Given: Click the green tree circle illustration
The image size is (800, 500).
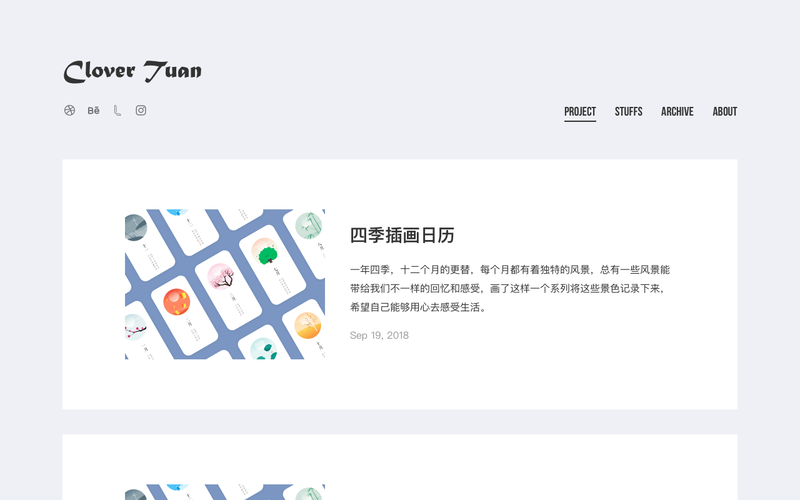Looking at the screenshot, I should click(266, 251).
